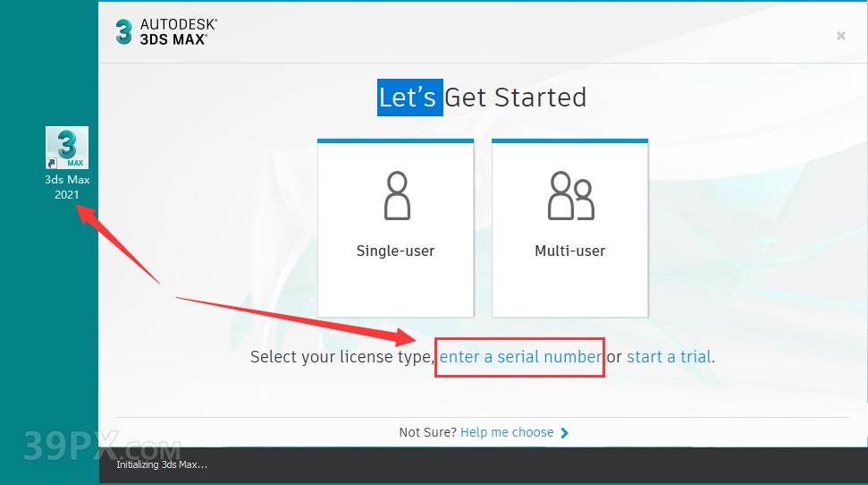Close the Let's Get Started dialog
The image size is (868, 485).
[841, 36]
